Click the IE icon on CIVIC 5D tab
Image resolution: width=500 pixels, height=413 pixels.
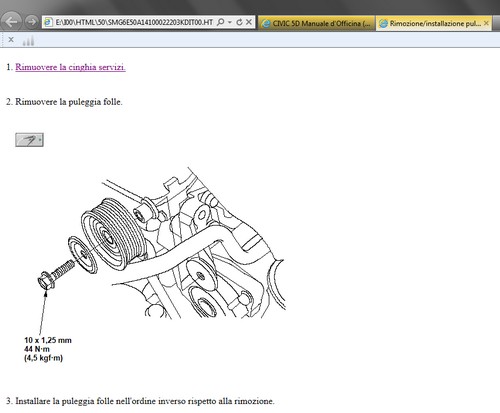point(266,24)
